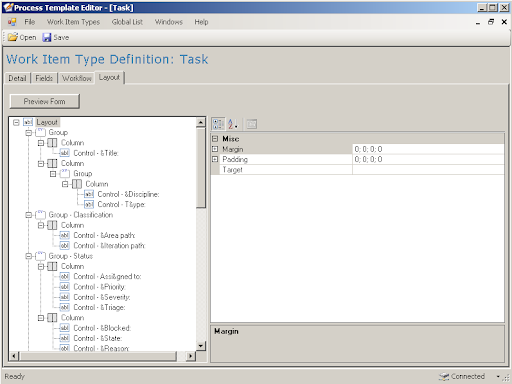Select Control - &Discipline tree item
This screenshot has width=512, height=384.
[x=128, y=194]
